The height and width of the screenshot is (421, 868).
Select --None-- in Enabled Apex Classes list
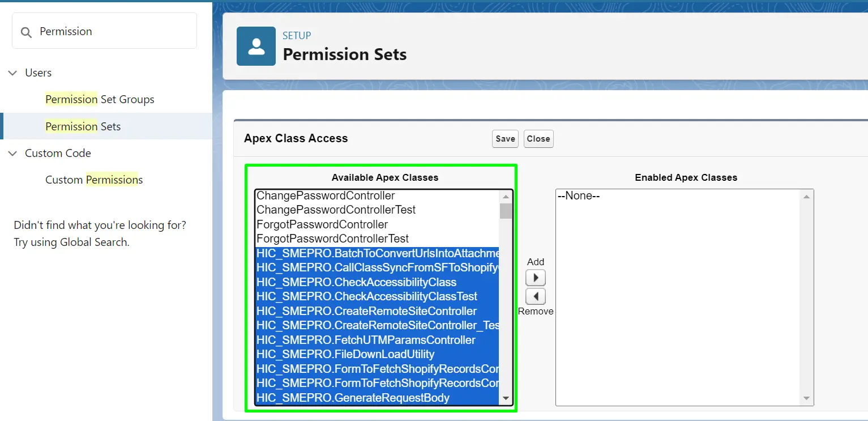(678, 196)
